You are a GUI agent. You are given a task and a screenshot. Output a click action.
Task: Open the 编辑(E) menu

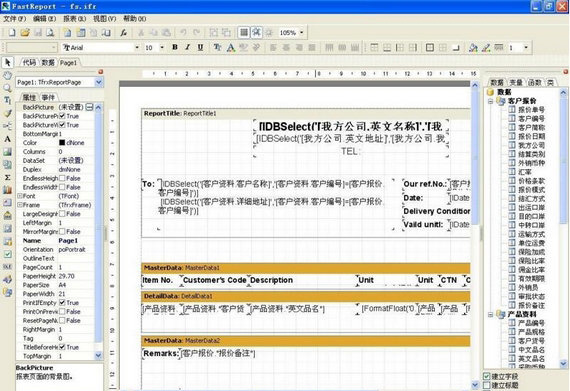44,19
